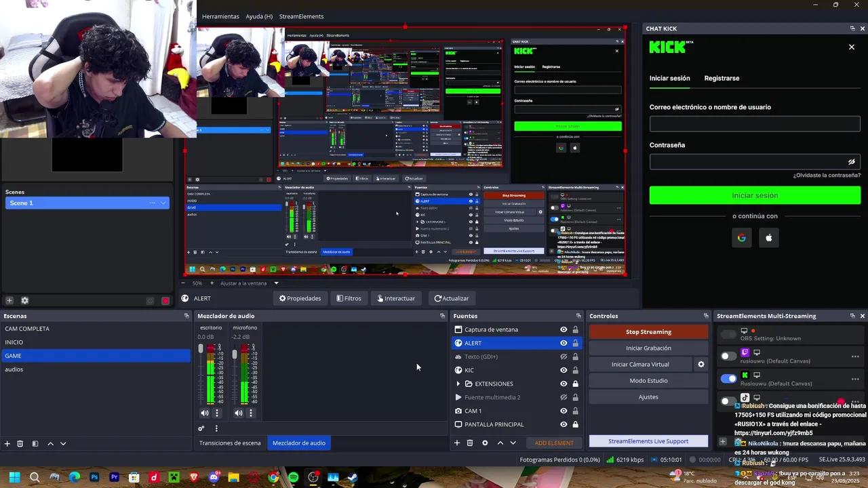Viewport: 868px width, 488px height.
Task: Open preview zoom scale dropdown arrow
Action: click(x=276, y=283)
